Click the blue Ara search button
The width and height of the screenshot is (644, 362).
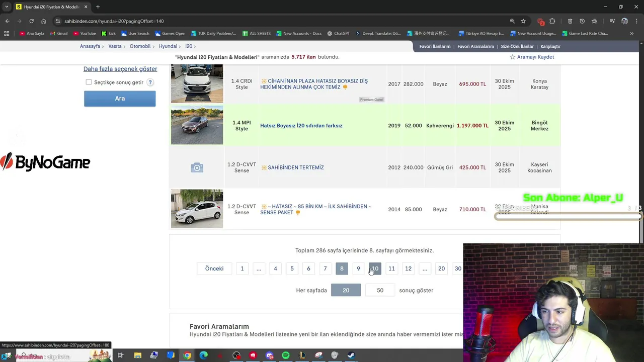click(x=120, y=99)
